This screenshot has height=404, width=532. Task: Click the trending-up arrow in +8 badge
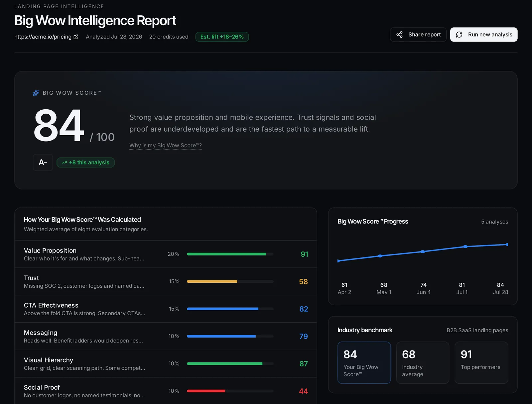(x=64, y=162)
